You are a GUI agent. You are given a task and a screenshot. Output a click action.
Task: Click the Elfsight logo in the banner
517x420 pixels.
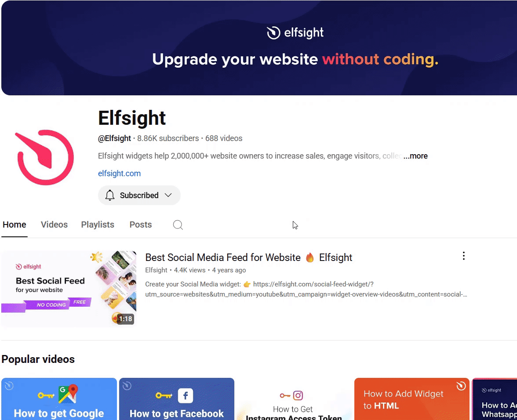click(x=295, y=33)
